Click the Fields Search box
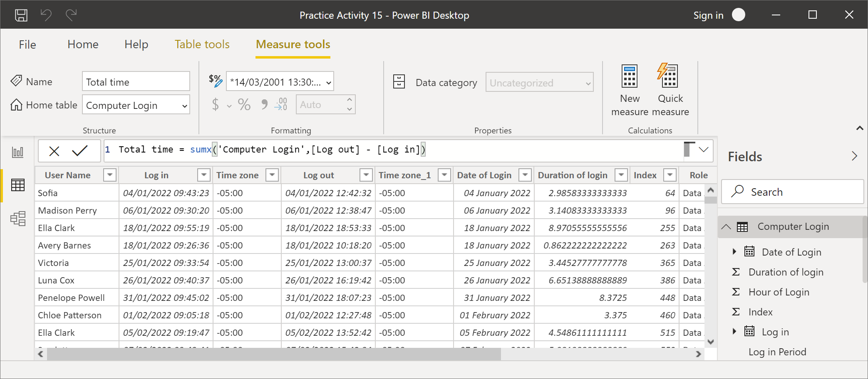This screenshot has width=868, height=379. click(792, 192)
